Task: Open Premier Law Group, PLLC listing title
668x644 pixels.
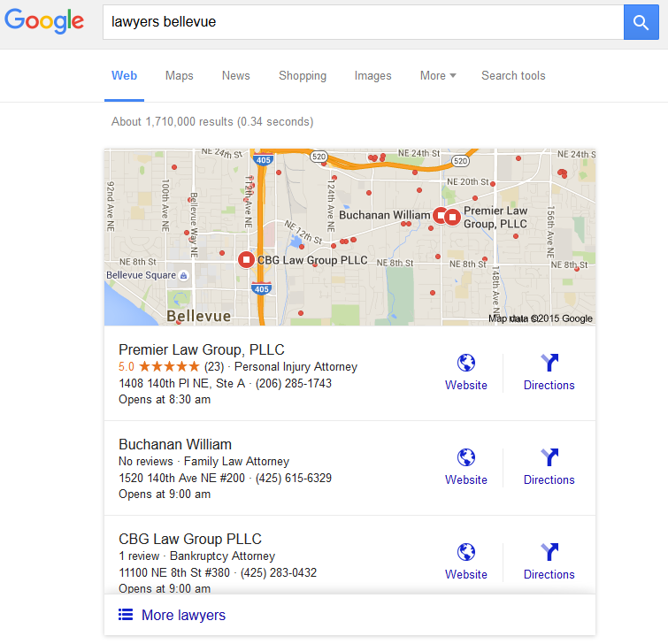Action: (202, 349)
